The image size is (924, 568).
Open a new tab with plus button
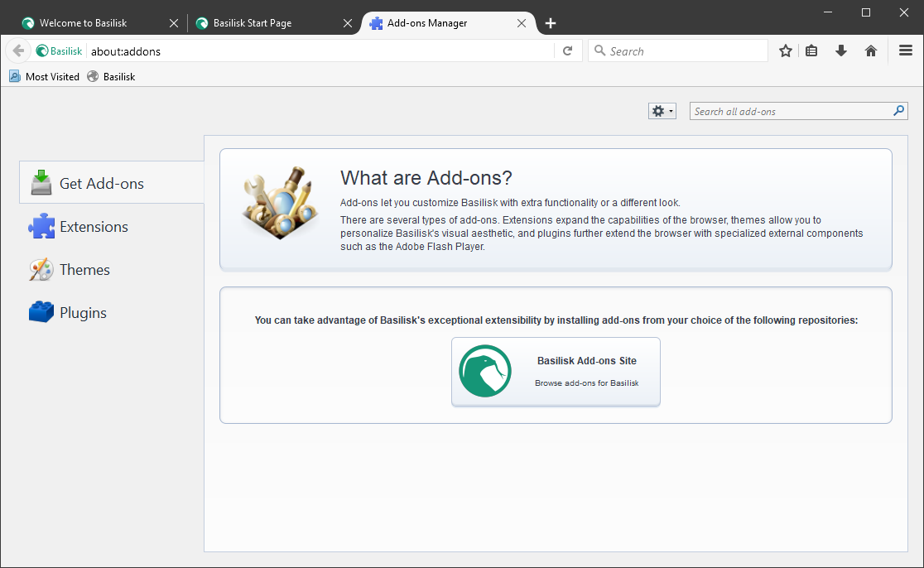pyautogui.click(x=551, y=23)
